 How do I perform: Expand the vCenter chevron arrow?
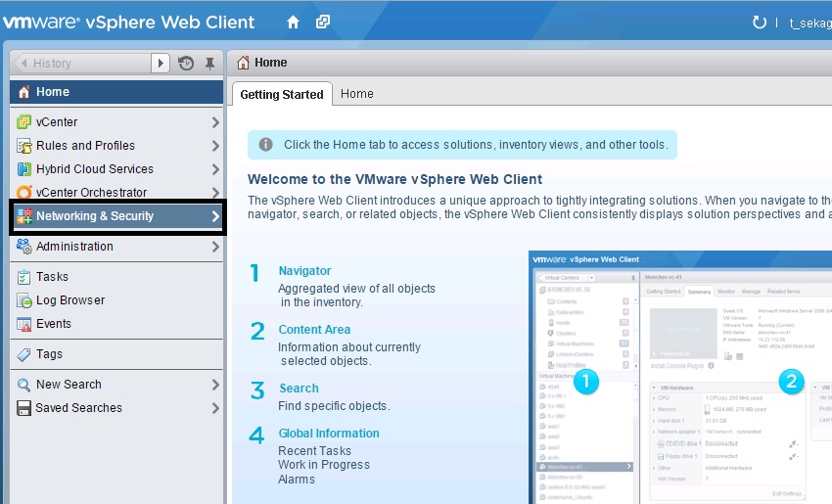(215, 122)
